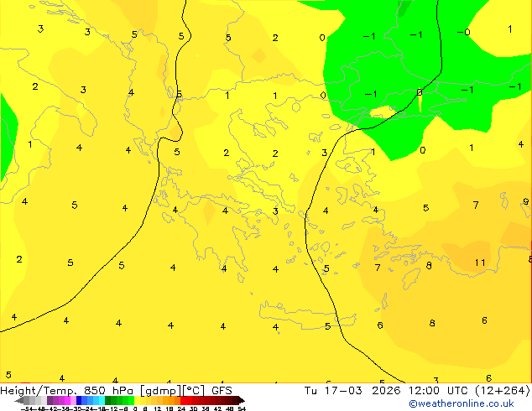Click the "Tu 17-03 2026" date text

tap(352, 391)
